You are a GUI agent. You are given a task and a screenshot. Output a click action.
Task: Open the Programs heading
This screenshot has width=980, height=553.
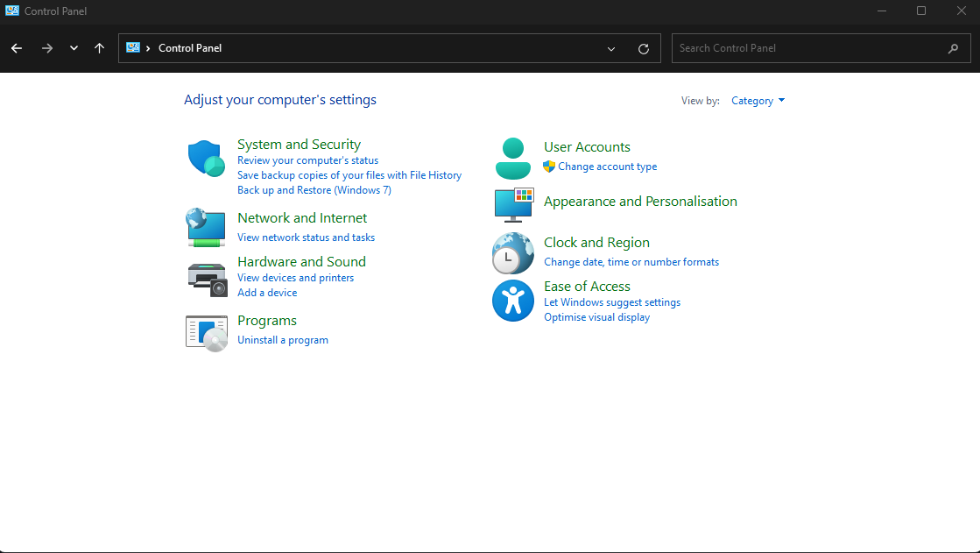(x=267, y=321)
